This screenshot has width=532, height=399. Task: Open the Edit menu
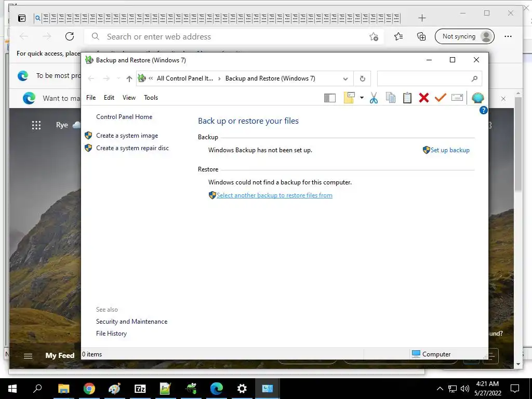tap(109, 98)
